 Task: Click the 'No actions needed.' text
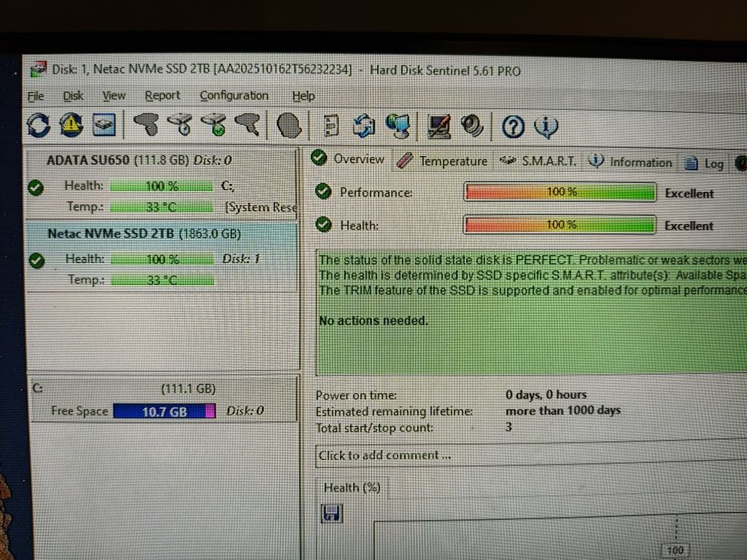coord(373,321)
